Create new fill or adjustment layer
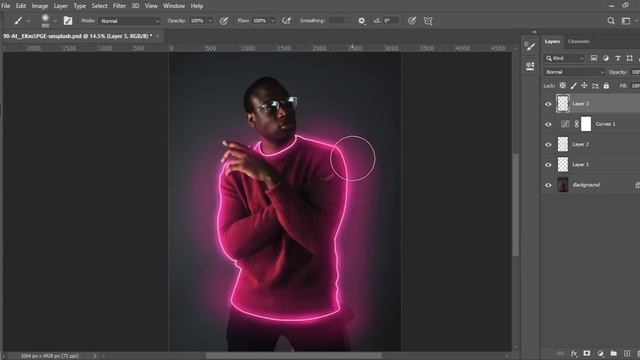The image size is (640, 360). pyautogui.click(x=600, y=353)
